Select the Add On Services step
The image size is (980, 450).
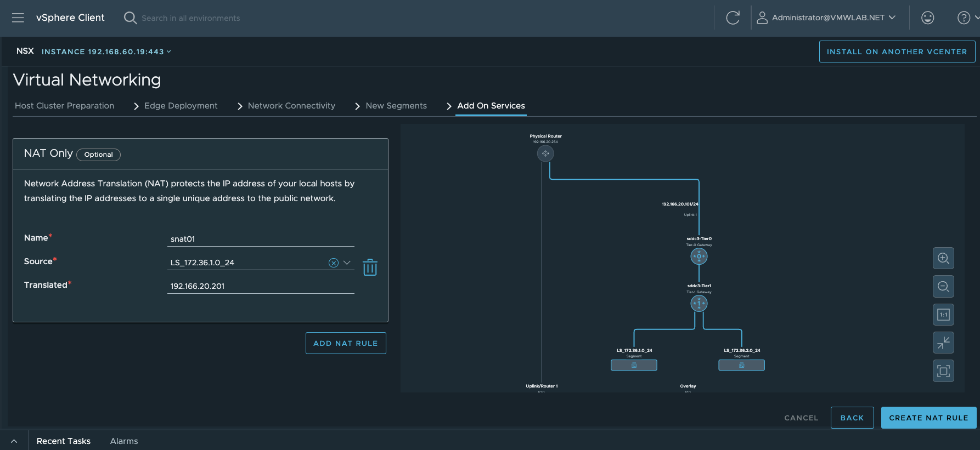[x=491, y=106]
